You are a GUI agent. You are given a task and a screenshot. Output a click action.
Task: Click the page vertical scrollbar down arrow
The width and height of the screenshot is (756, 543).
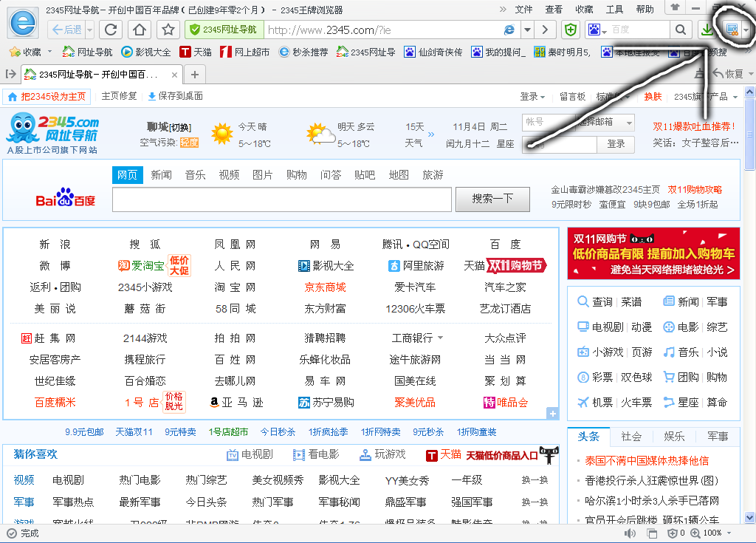coord(749,518)
